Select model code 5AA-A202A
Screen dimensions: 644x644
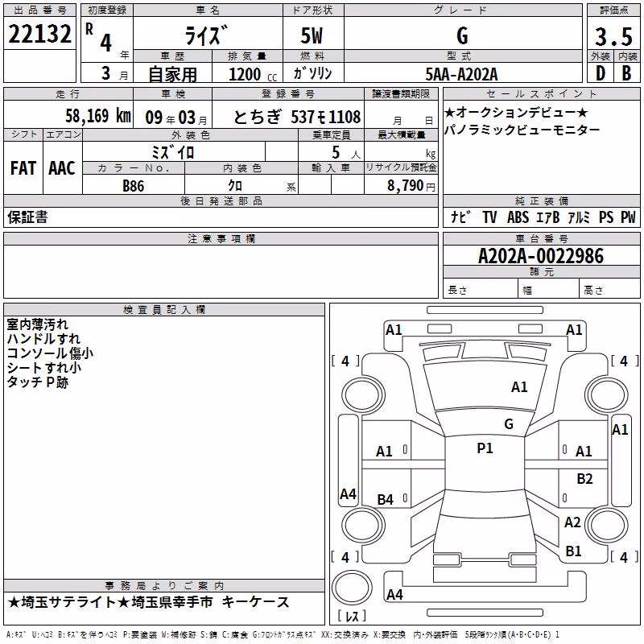[461, 74]
